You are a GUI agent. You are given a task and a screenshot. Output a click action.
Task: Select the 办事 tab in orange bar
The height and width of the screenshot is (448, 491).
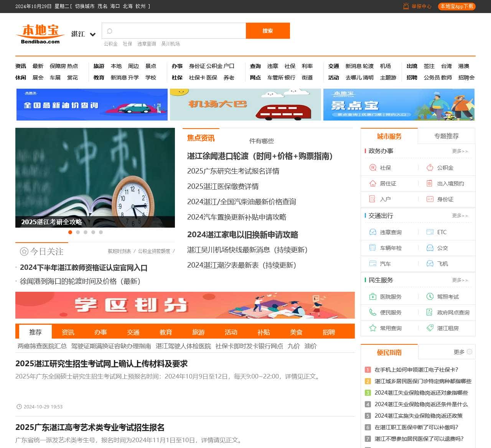tap(101, 332)
